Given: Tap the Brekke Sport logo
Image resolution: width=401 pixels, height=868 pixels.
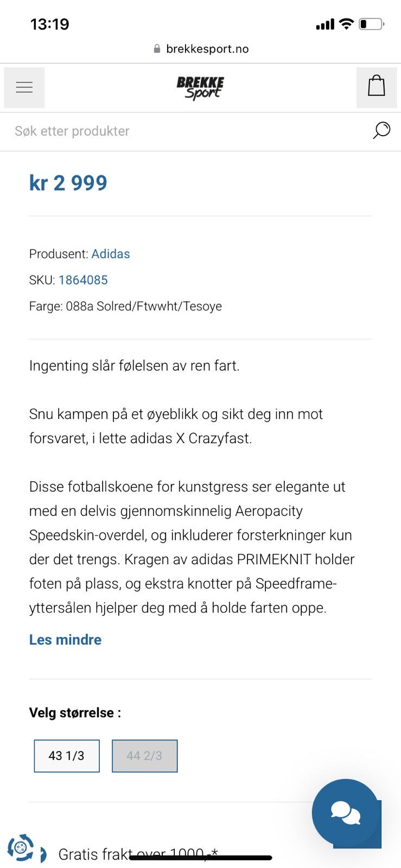Looking at the screenshot, I should 200,88.
